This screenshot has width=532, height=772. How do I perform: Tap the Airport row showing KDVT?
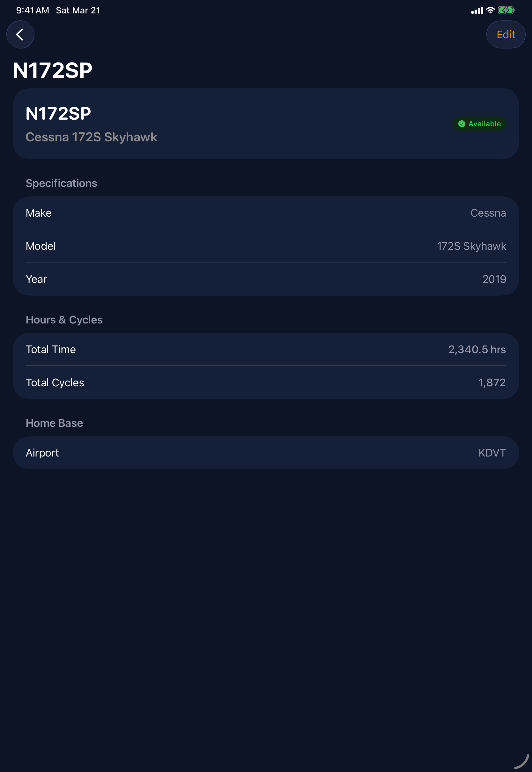[266, 452]
